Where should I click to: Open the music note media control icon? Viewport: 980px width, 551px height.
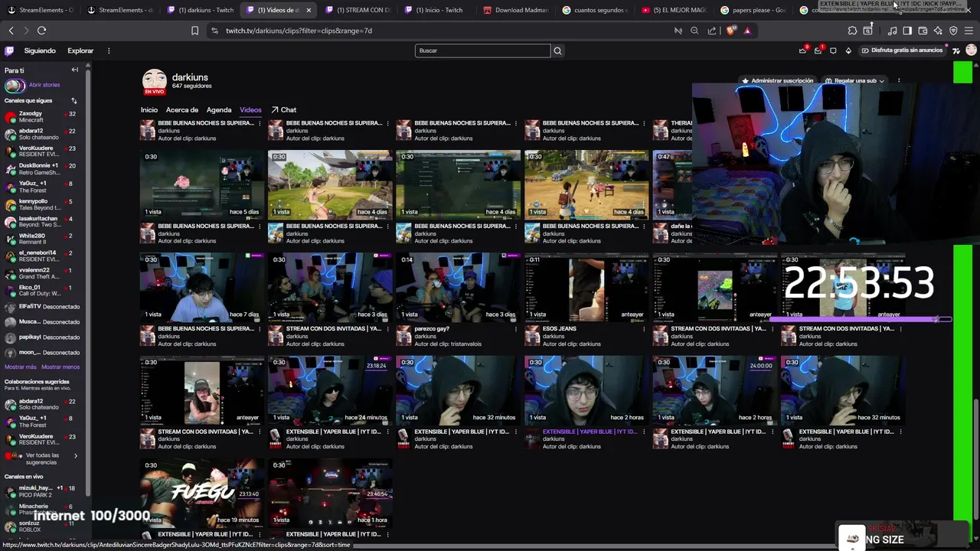[x=892, y=31]
